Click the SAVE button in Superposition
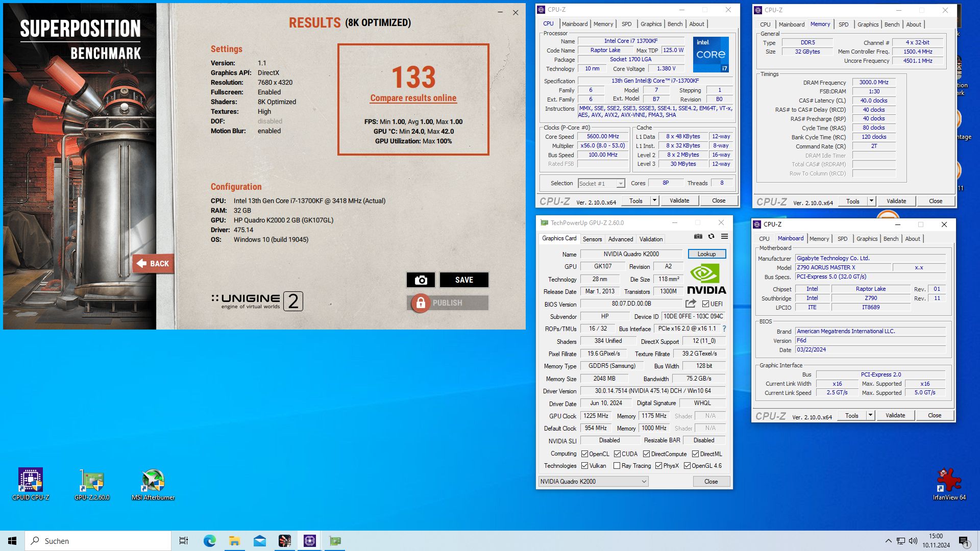 [x=464, y=280]
